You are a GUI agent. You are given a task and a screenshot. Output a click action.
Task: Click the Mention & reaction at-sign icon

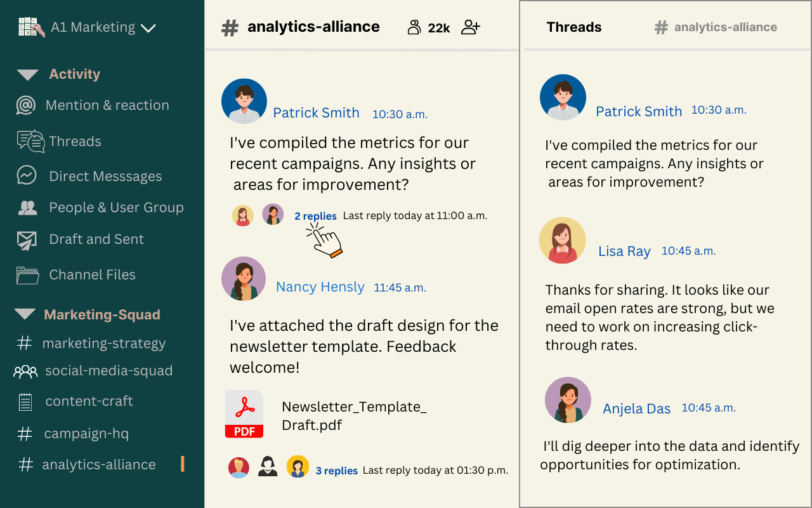pos(26,105)
